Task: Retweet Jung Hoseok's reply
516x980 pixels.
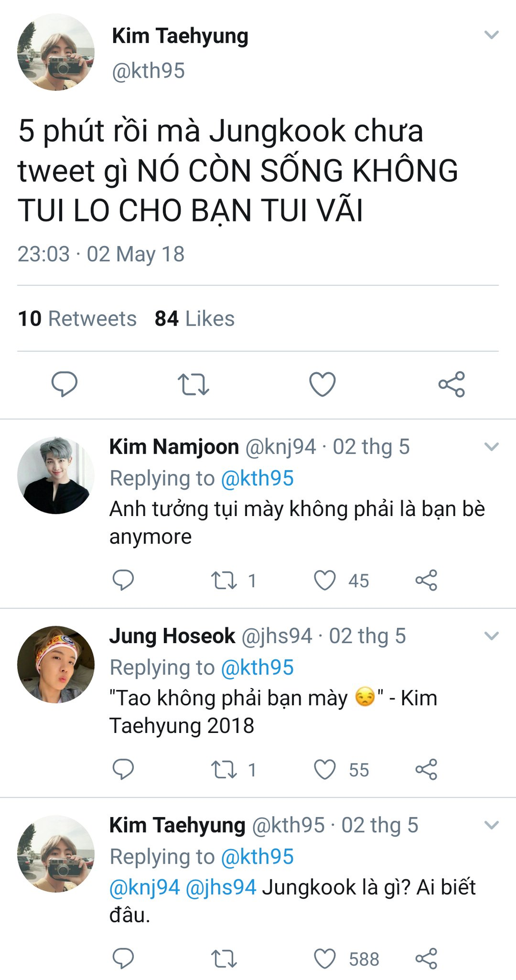Action: [x=224, y=770]
